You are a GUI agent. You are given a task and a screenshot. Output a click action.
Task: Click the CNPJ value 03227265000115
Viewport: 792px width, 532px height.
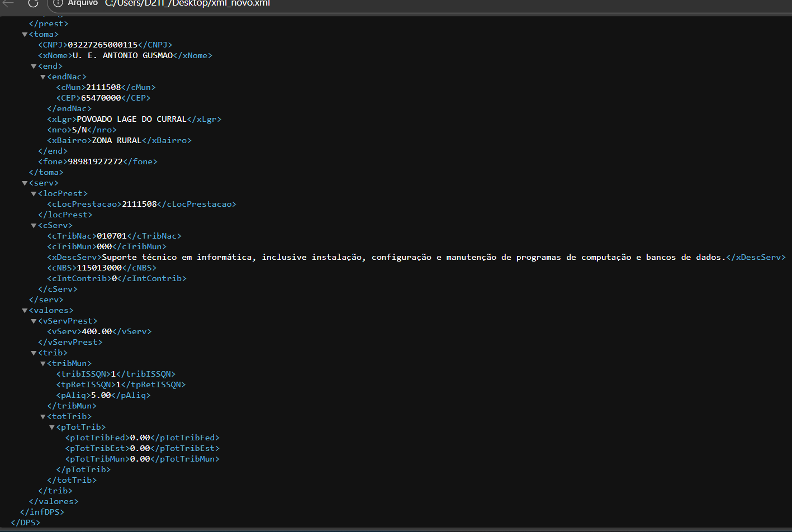(102, 45)
